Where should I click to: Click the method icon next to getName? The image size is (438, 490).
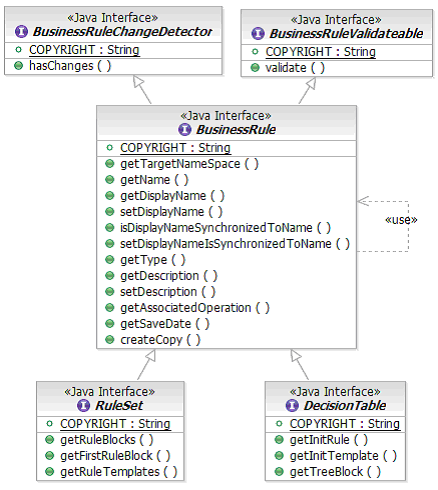[110, 180]
